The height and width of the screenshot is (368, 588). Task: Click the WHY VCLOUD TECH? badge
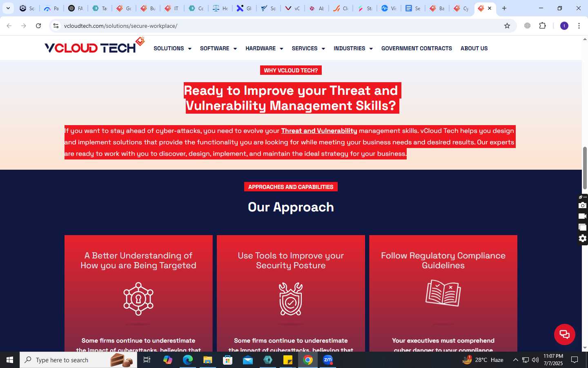tap(291, 70)
